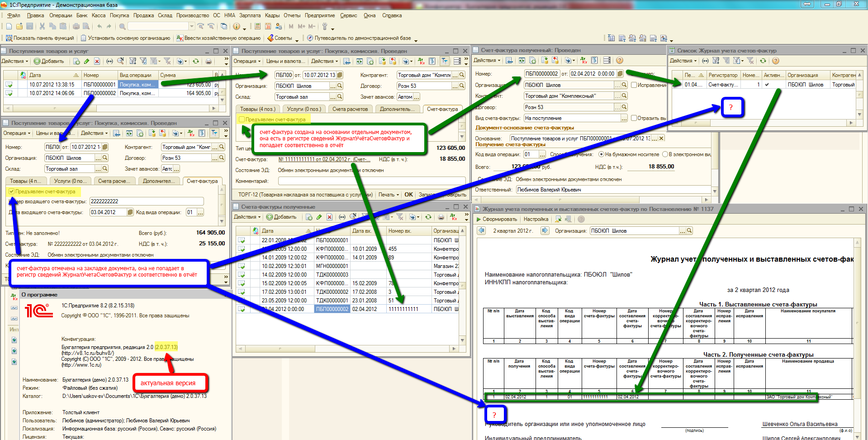
Task: Click the delete mark icon in Поступления товаров и услуг list
Action: point(98,61)
